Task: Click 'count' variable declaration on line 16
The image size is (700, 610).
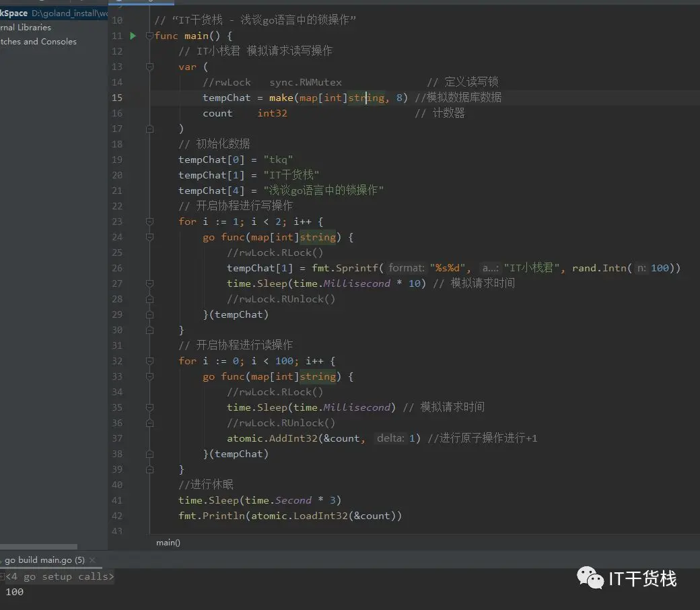Action: (x=217, y=113)
